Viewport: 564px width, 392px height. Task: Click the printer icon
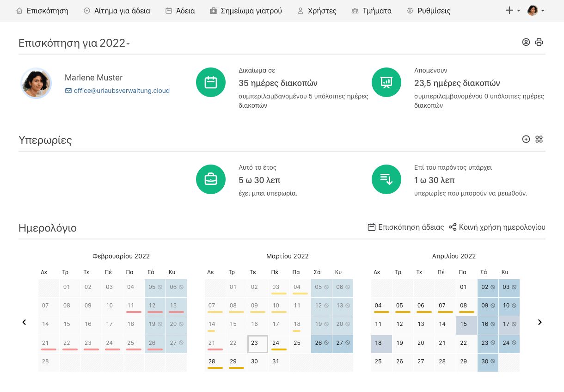click(x=539, y=42)
